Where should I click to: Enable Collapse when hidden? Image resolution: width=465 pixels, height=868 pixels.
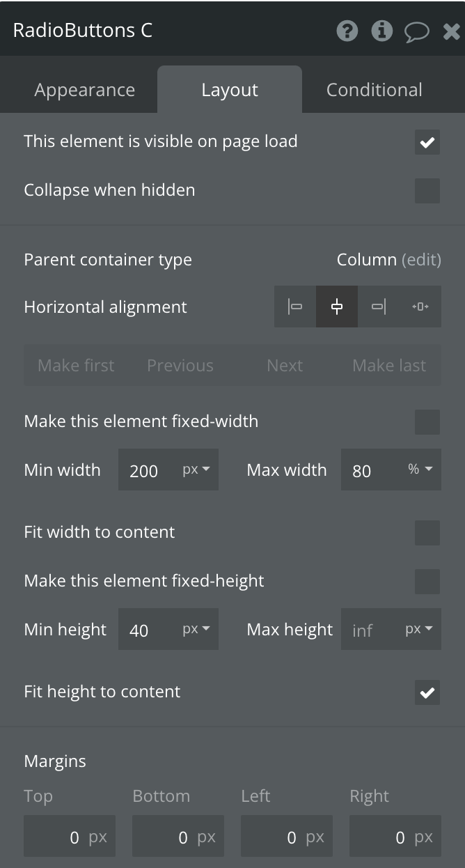(427, 191)
